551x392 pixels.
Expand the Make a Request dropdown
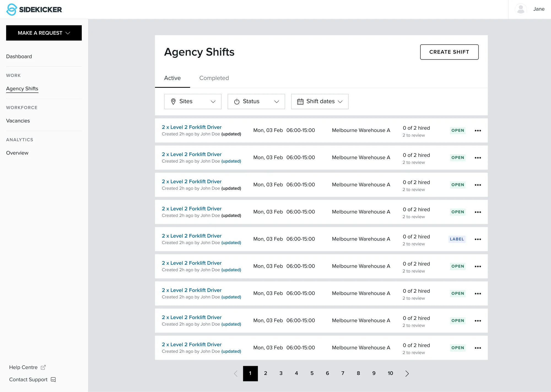(x=44, y=33)
